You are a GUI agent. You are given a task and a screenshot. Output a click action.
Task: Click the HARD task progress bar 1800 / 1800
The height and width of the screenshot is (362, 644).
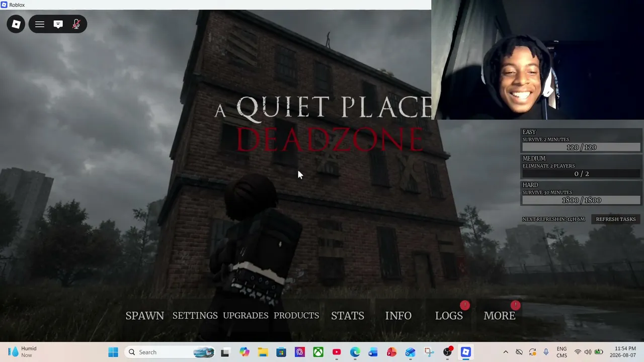point(581,200)
